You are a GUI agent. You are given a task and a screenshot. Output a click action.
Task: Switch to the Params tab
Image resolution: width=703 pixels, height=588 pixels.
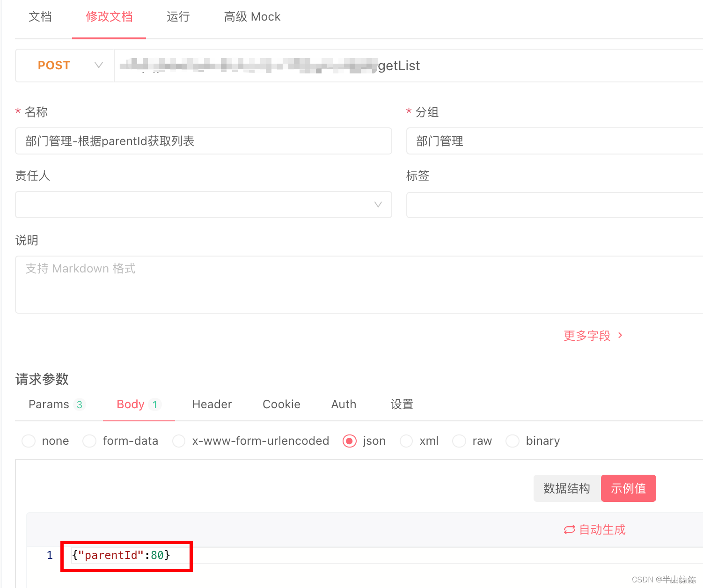pos(48,404)
